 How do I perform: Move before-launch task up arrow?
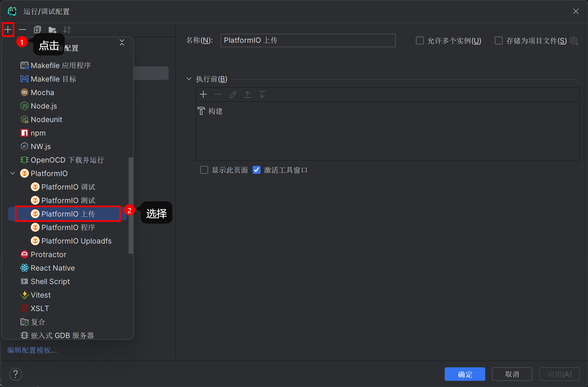(248, 94)
